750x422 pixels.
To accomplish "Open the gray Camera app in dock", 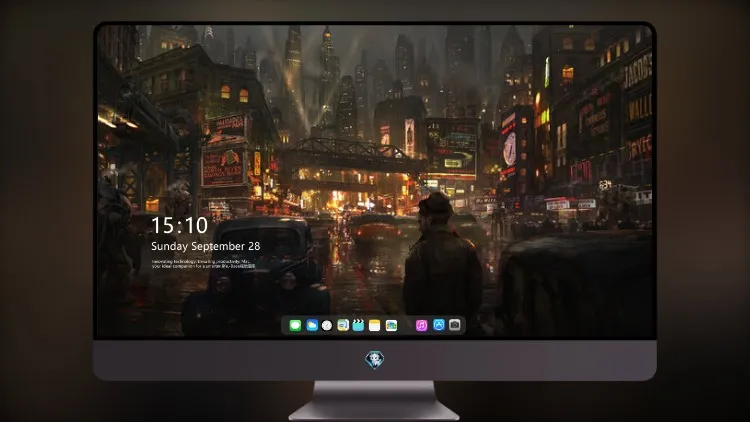I will point(455,325).
